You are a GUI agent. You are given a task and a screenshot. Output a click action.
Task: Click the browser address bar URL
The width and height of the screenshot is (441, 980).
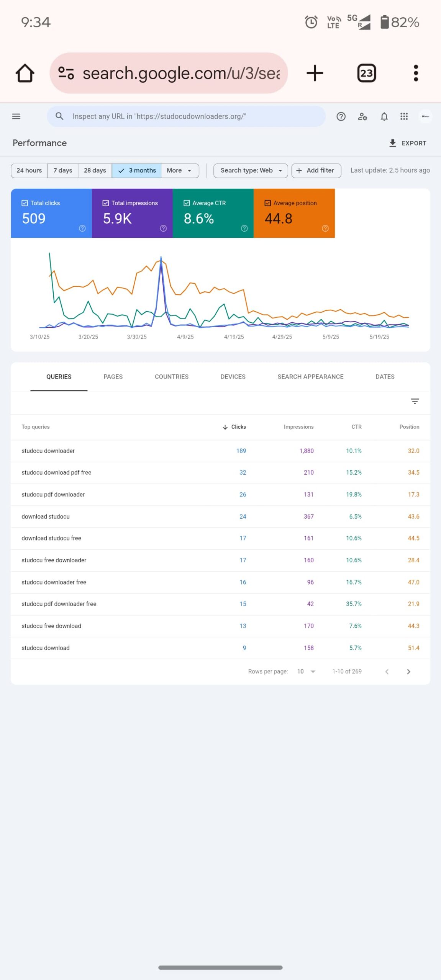[181, 73]
